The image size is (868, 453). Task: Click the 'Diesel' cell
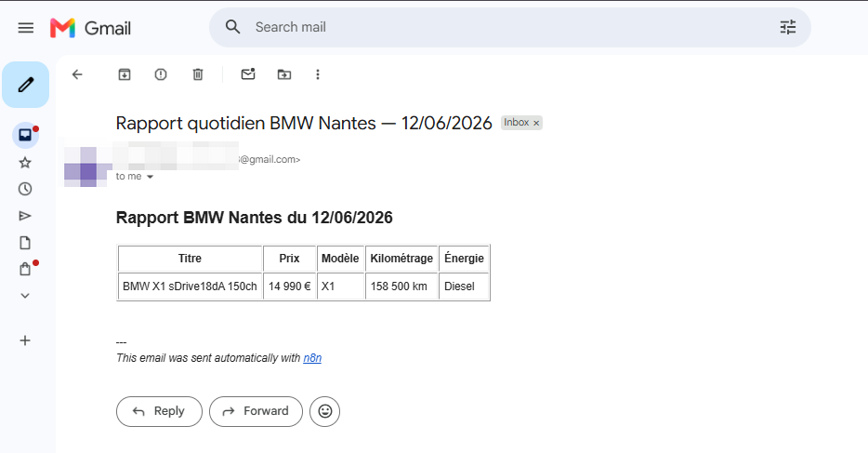pos(464,286)
